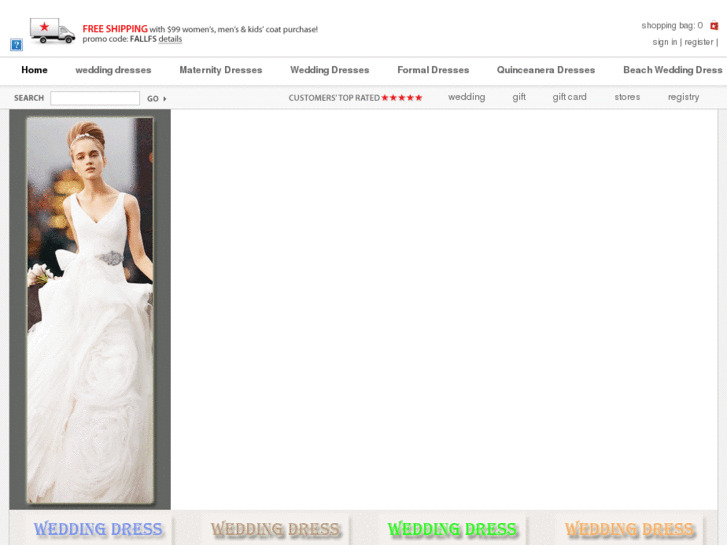Focus the search input field
The width and height of the screenshot is (727, 545).
click(x=95, y=98)
